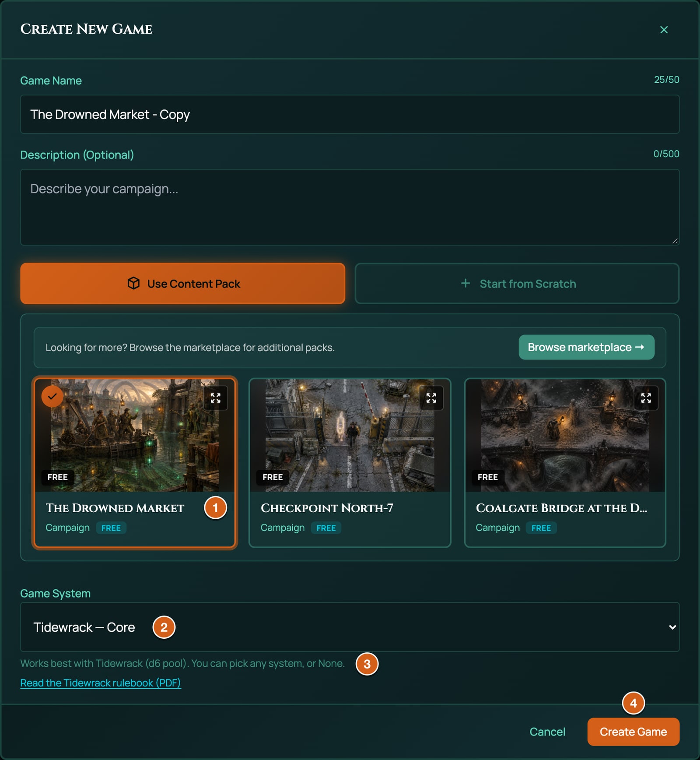Choose the Checkpoint North-7 campaign card
Viewport: 700px width, 760px height.
point(350,463)
